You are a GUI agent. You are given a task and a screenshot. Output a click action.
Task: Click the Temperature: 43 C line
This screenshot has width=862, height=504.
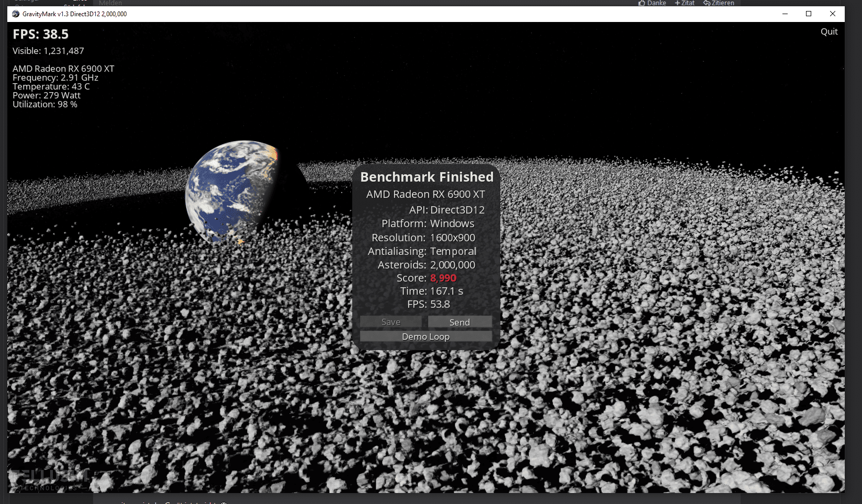(51, 86)
